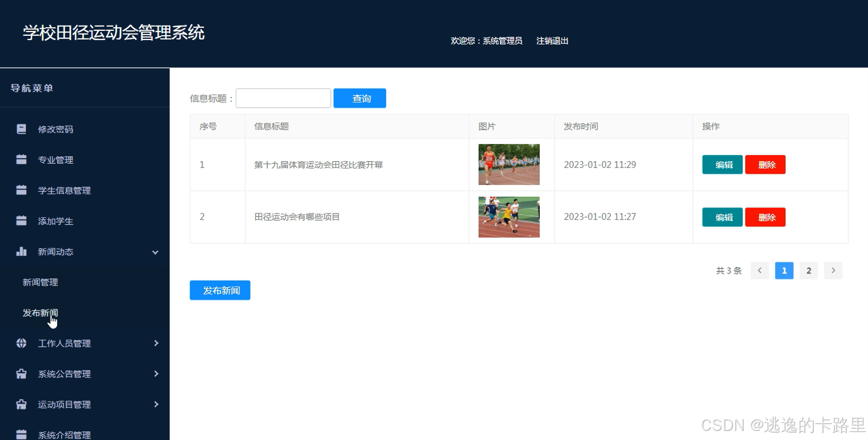Click the 查询 search button
The height and width of the screenshot is (440, 868).
pos(360,98)
